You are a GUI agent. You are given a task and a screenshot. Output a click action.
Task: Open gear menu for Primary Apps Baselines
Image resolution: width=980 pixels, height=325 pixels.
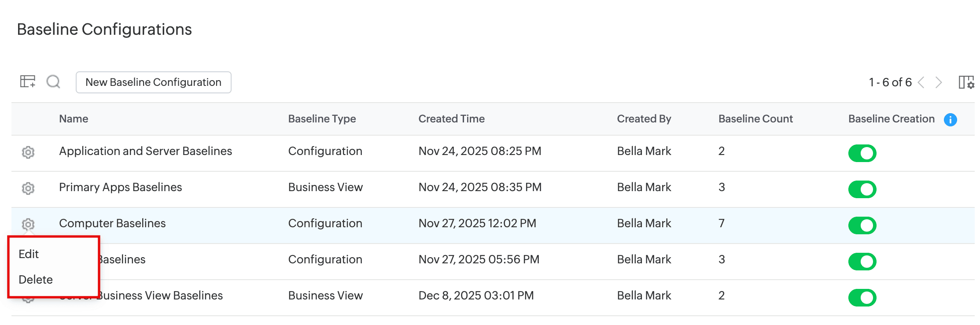point(28,188)
